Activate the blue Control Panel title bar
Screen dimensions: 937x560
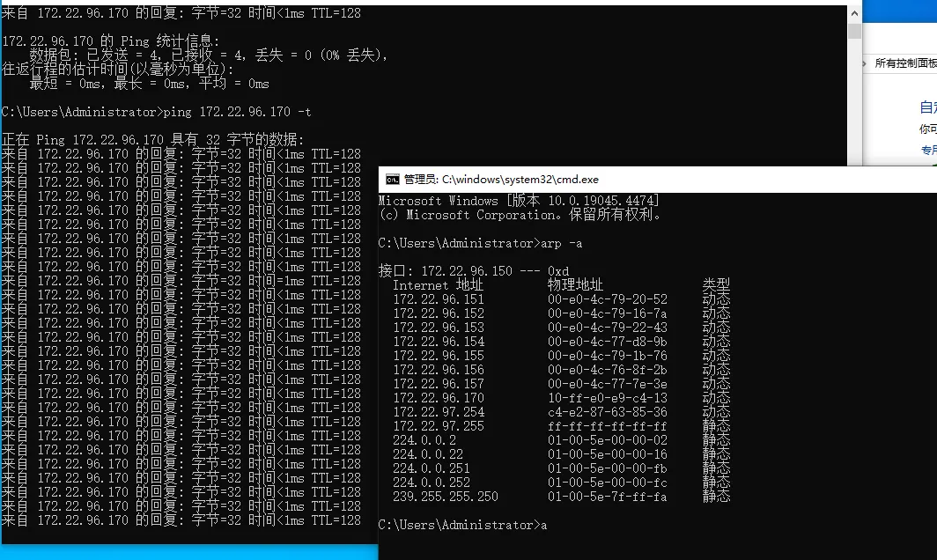pyautogui.click(x=900, y=12)
